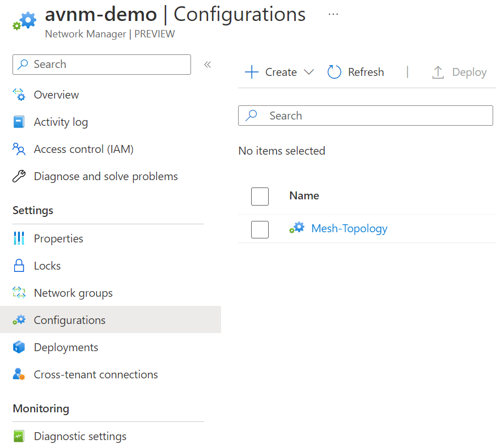Click the Network groups icon
The width and height of the screenshot is (496, 448).
(x=19, y=293)
